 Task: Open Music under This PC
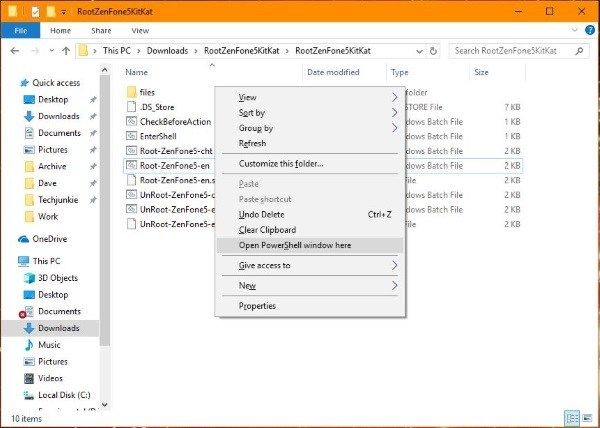pos(49,345)
